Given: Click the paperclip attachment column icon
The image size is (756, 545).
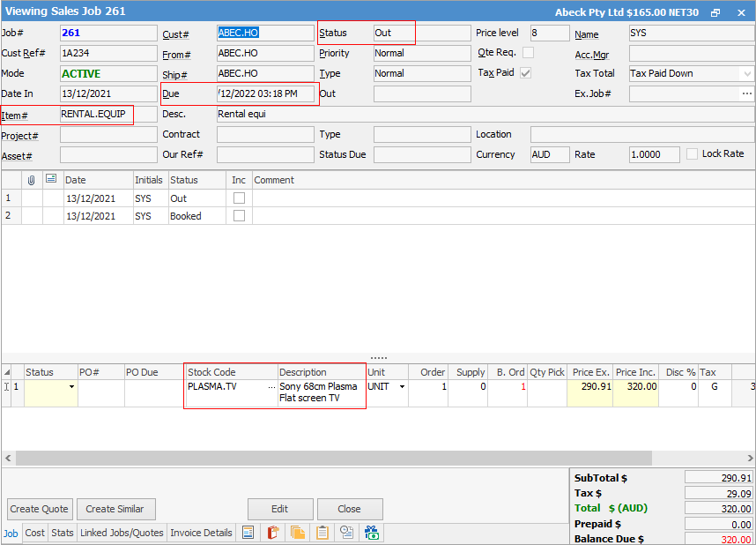Looking at the screenshot, I should pos(31,179).
